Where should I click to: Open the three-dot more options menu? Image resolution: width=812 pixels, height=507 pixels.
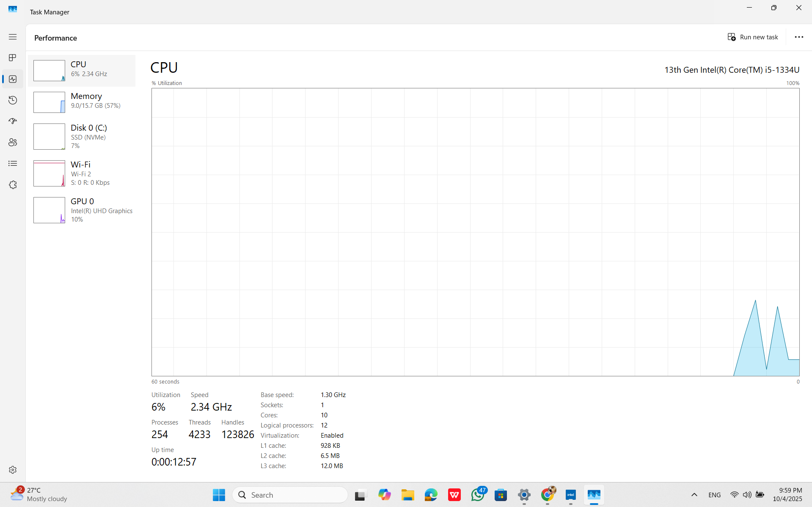click(799, 37)
